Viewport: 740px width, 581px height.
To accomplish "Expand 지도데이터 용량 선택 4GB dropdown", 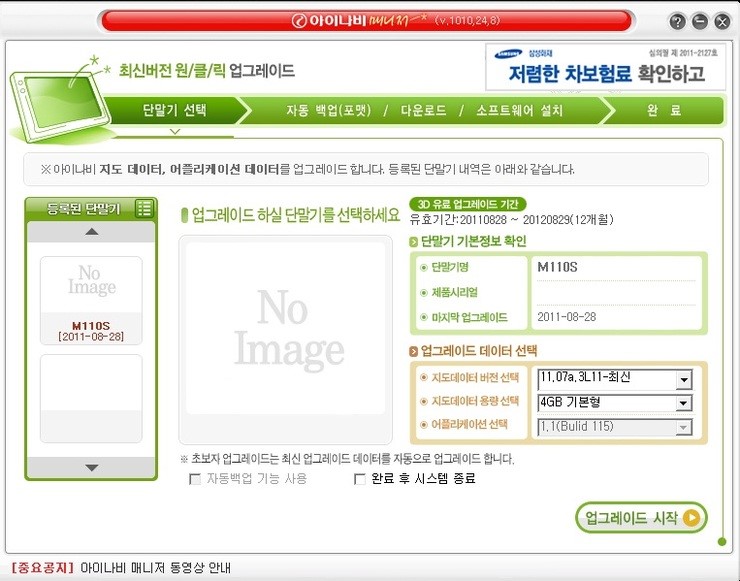I will pos(683,403).
